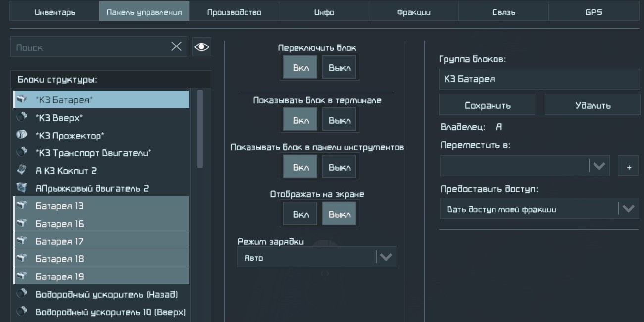This screenshot has width=644, height=322.
Task: Click the battery icon beside *КЗ Батарея*
Action: [x=21, y=99]
